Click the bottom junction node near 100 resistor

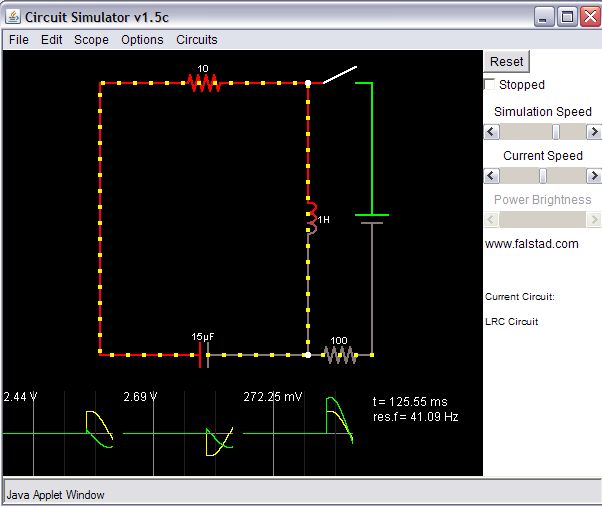coord(308,355)
